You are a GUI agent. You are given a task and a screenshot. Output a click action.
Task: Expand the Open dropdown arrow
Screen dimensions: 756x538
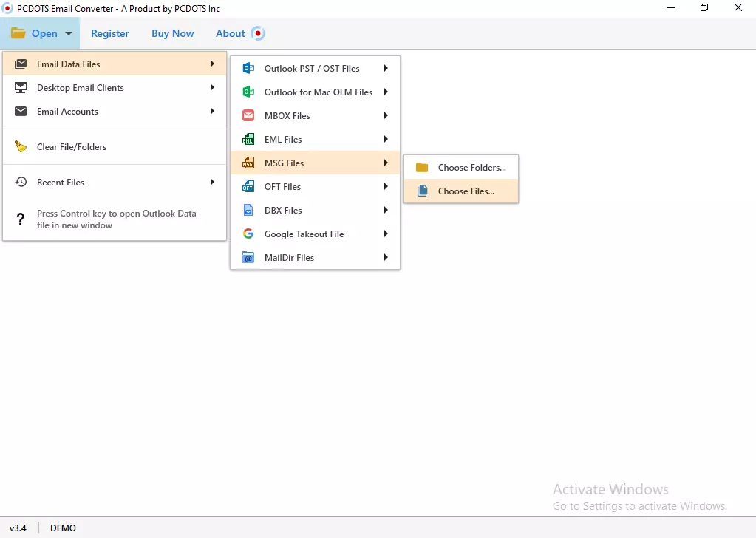[x=69, y=33]
